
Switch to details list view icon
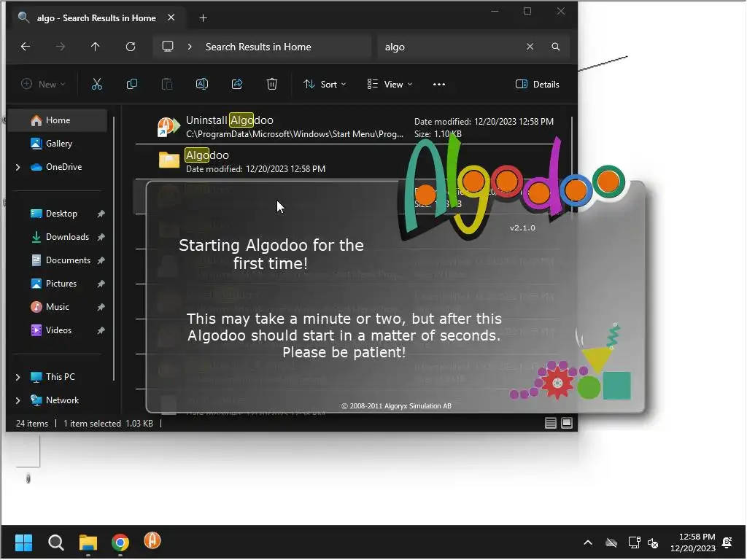[551, 424]
